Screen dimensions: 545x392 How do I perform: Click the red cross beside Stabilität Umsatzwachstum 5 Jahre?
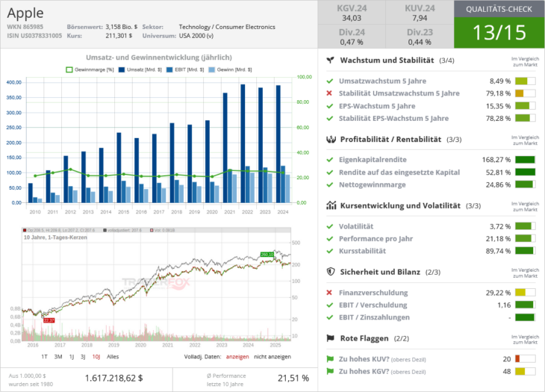329,93
